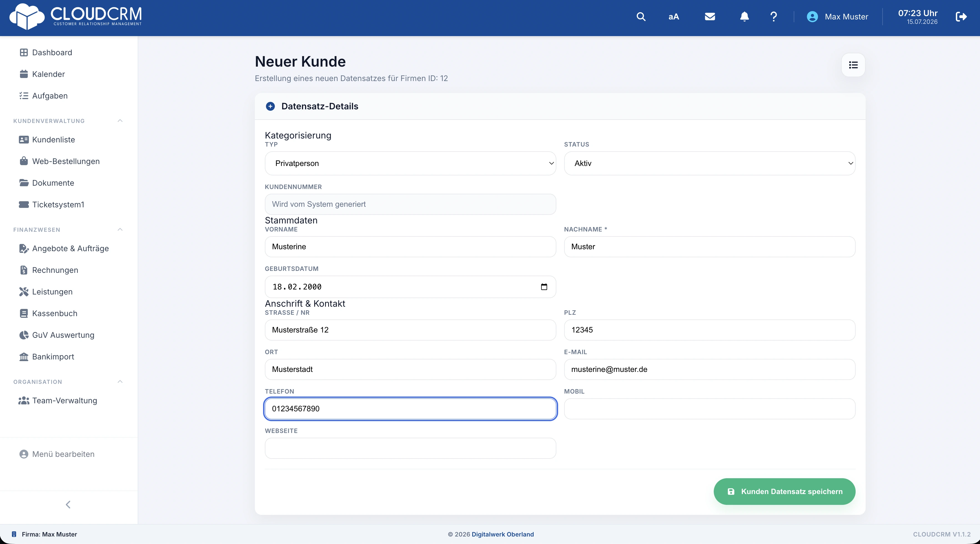Image resolution: width=980 pixels, height=544 pixels.
Task: Click the CloudCRM logo
Action: (x=75, y=16)
